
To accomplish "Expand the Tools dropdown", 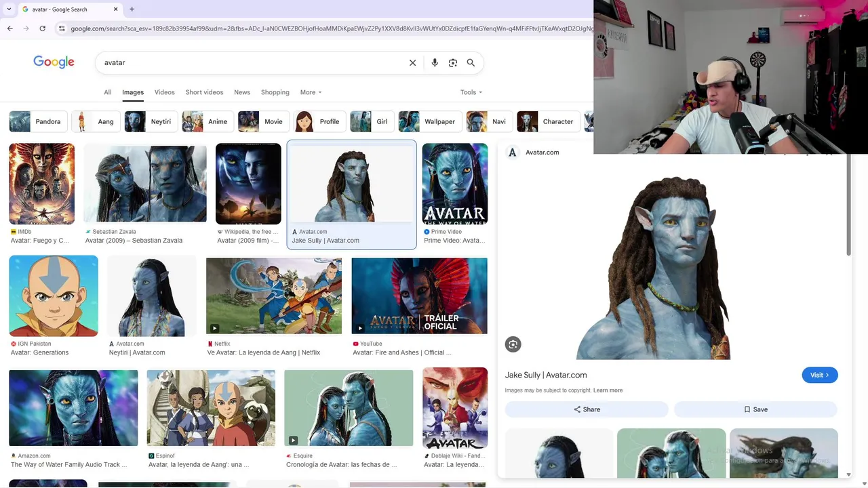I will (471, 92).
